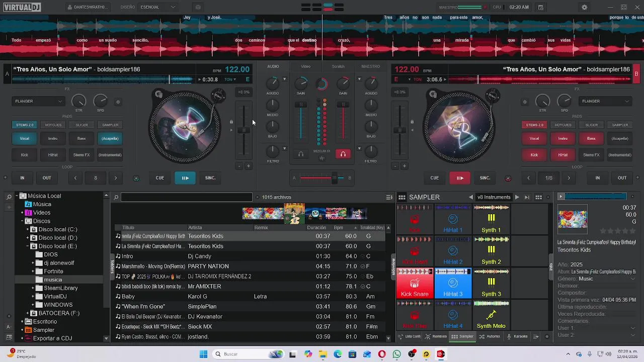
Task: Open browser list options menu icon
Action: click(x=389, y=198)
